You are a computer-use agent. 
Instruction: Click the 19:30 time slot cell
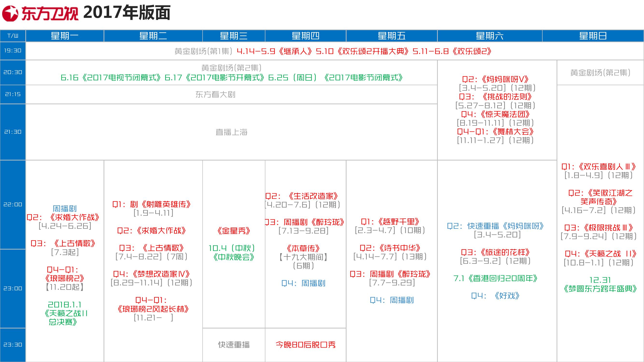click(13, 51)
